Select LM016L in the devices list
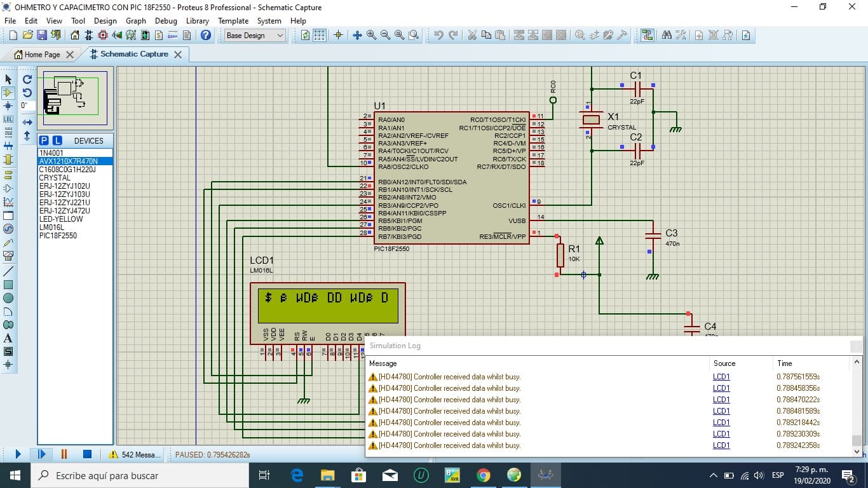 [76, 227]
